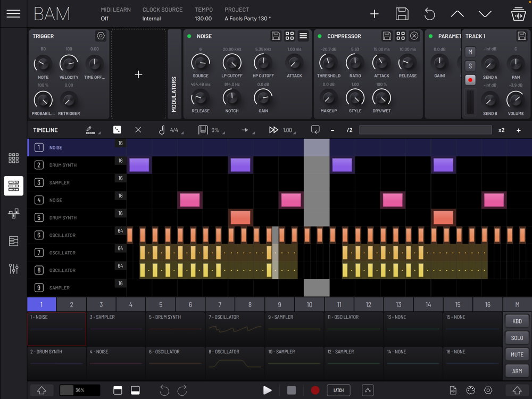Toggle the LATCH button
This screenshot has height=399, width=532.
338,390
